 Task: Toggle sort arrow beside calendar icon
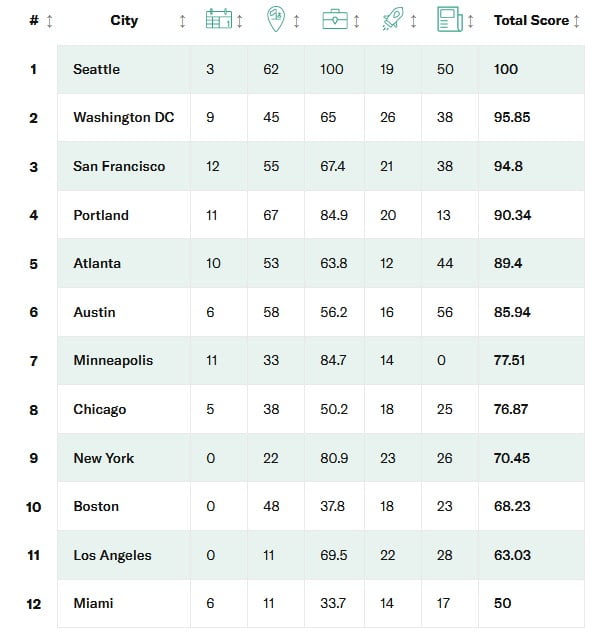pyautogui.click(x=238, y=21)
